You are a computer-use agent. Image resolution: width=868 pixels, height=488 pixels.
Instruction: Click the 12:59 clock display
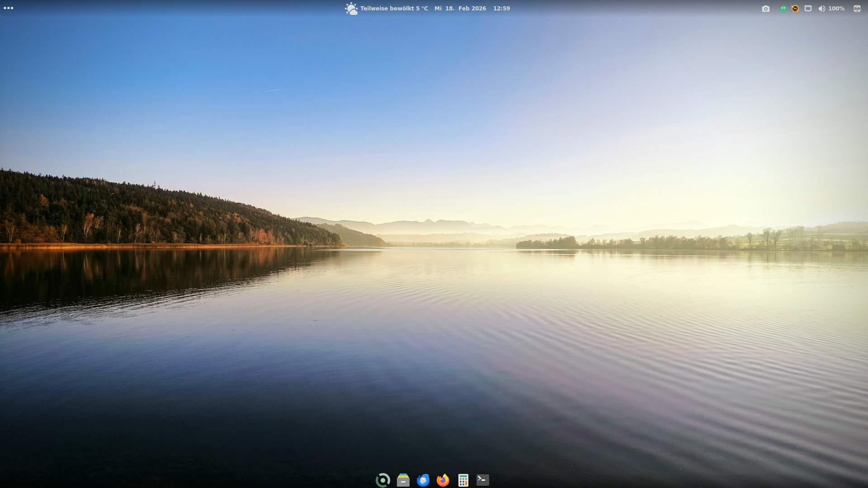point(501,9)
